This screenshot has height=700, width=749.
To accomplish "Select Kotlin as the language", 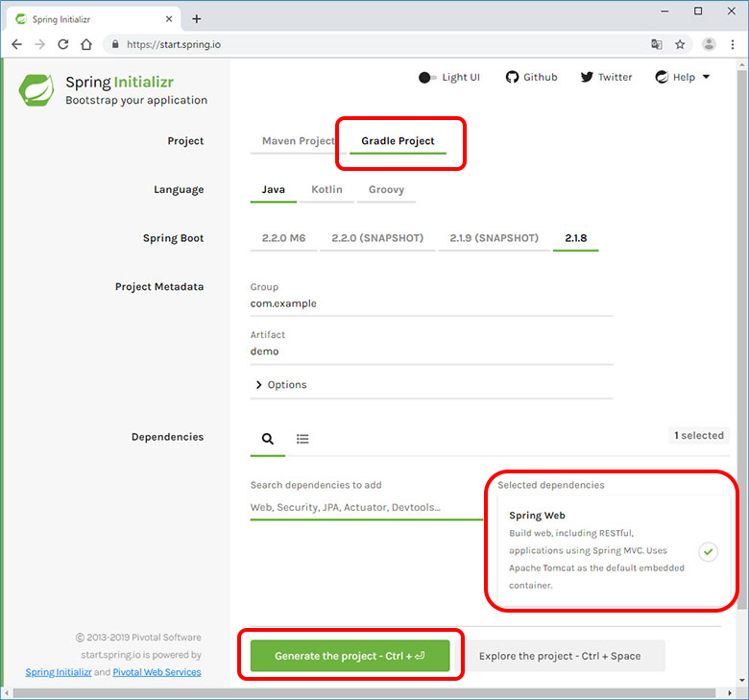I will pyautogui.click(x=326, y=190).
